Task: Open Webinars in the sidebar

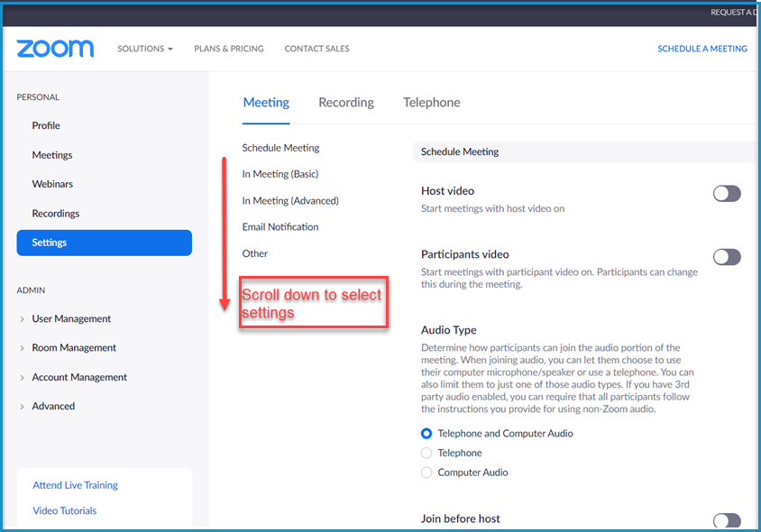Action: click(52, 184)
